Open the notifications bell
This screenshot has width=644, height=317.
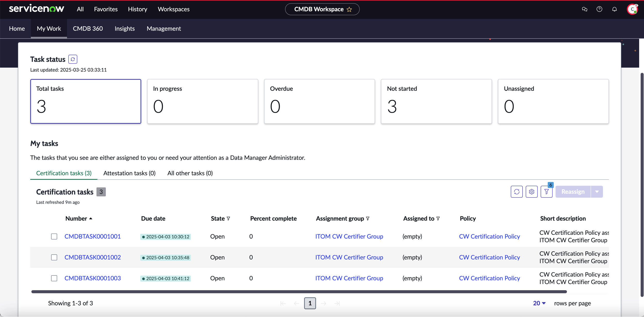click(615, 9)
